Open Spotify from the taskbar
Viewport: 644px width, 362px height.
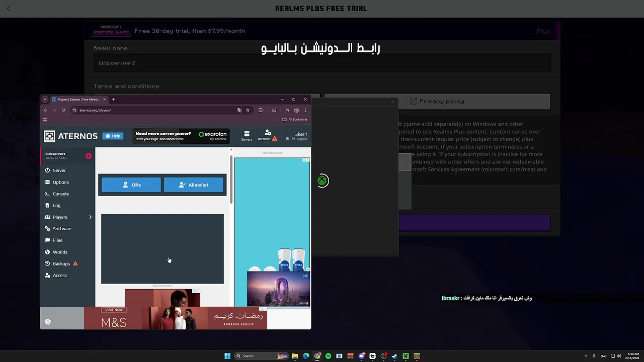pyautogui.click(x=328, y=356)
